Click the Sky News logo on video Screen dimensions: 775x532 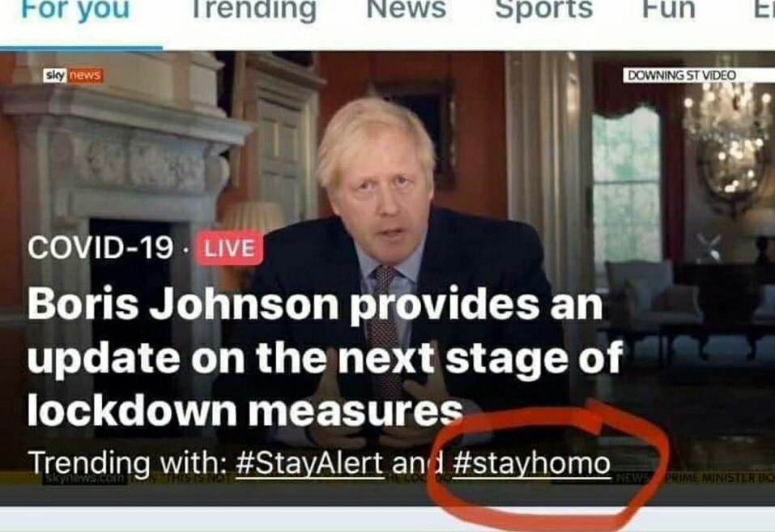pyautogui.click(x=73, y=75)
